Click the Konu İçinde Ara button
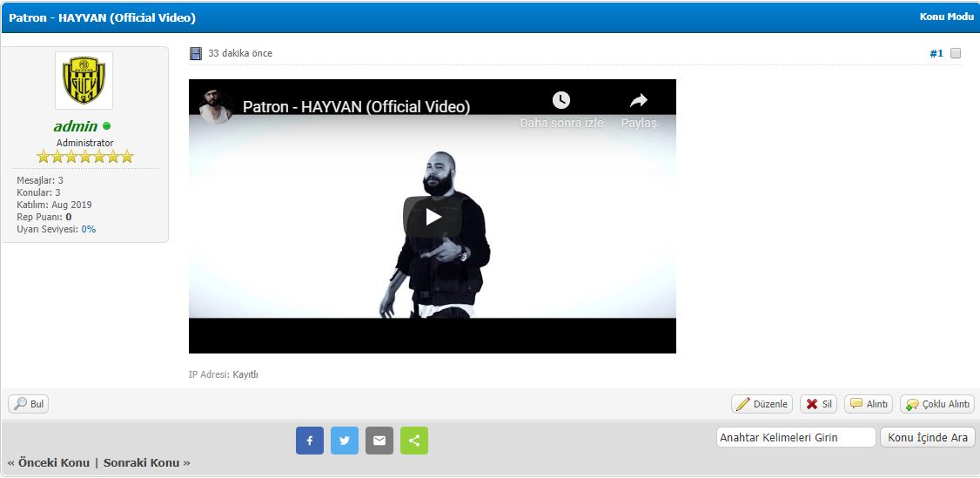This screenshot has height=478, width=980. tap(928, 437)
